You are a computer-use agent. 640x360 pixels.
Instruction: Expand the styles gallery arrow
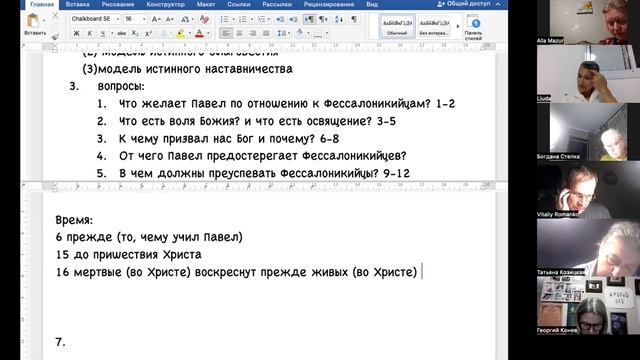[458, 27]
